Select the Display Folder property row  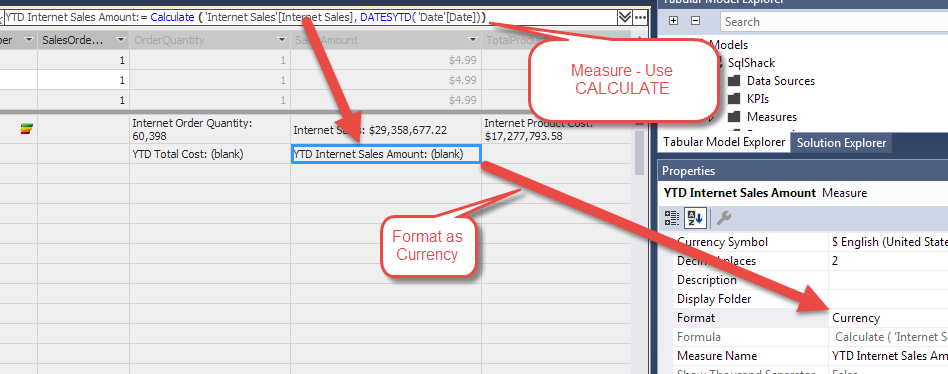(x=810, y=298)
